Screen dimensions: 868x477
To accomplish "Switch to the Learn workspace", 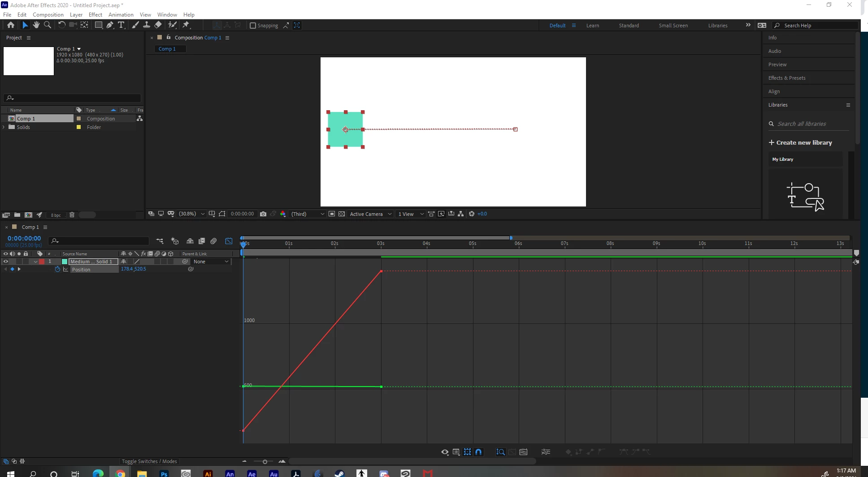I will [x=592, y=26].
